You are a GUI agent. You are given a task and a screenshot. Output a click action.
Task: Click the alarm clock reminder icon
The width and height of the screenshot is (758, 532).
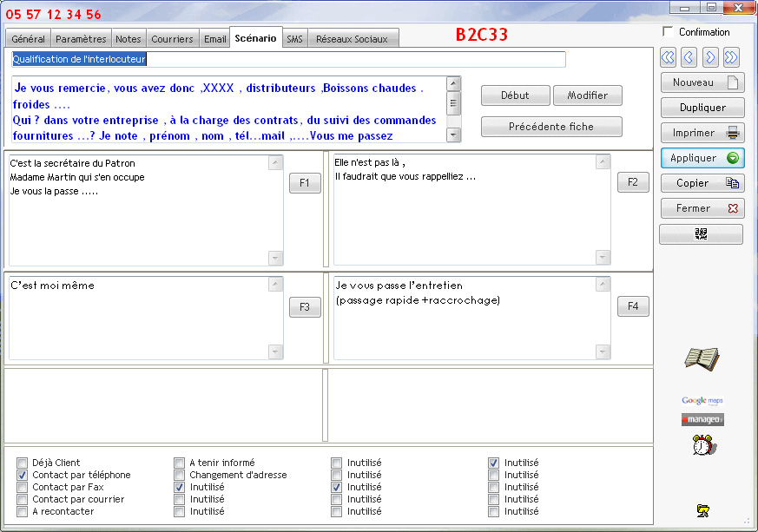[x=702, y=445]
